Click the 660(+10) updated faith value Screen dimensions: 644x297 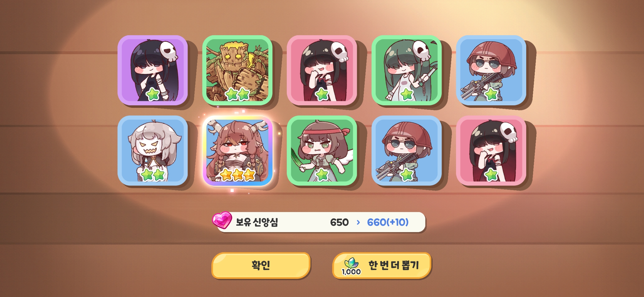click(388, 222)
